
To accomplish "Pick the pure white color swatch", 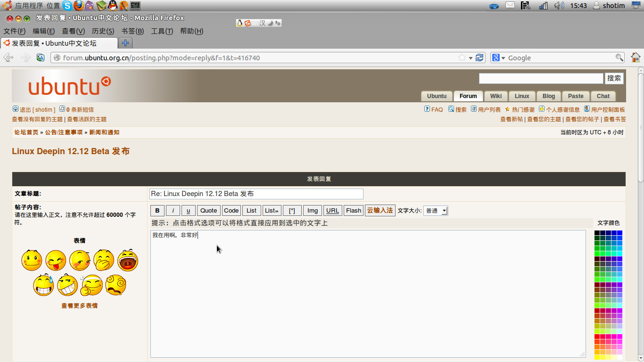I will click(620, 357).
